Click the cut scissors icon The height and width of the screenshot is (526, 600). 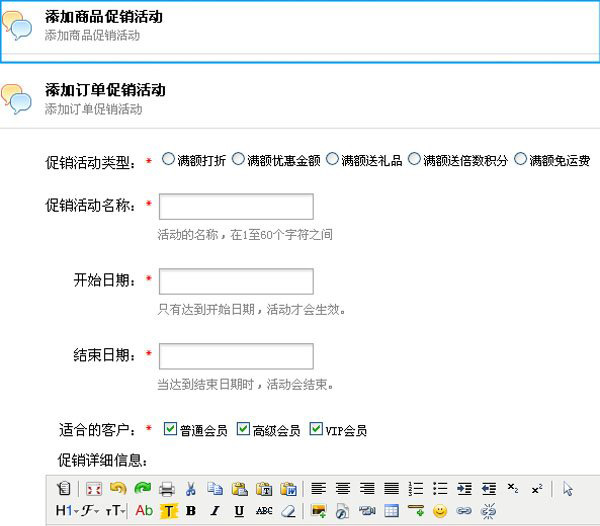coord(191,489)
